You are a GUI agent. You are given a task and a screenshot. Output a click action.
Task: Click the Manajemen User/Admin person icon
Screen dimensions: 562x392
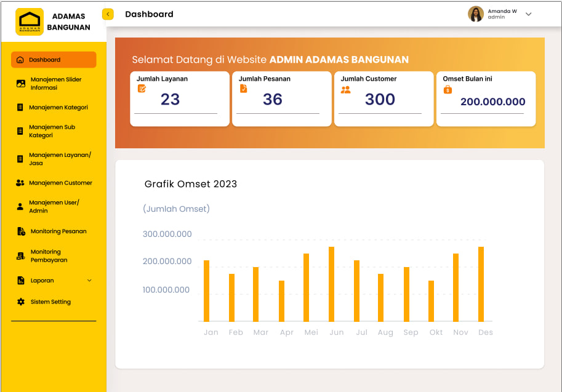[x=20, y=207]
